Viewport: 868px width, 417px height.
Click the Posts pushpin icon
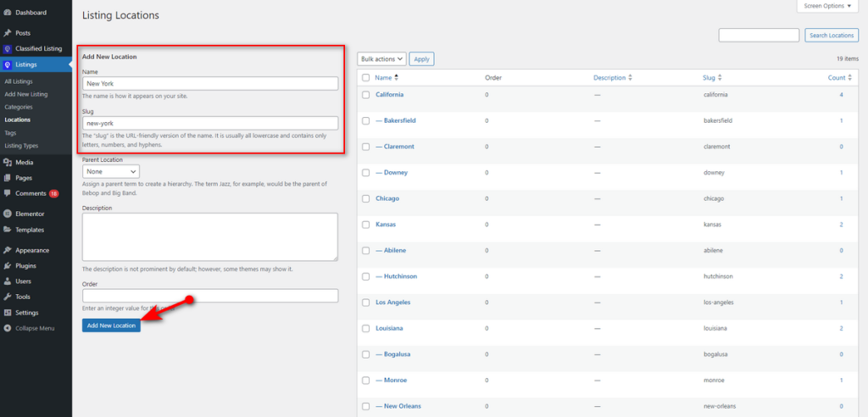7,33
